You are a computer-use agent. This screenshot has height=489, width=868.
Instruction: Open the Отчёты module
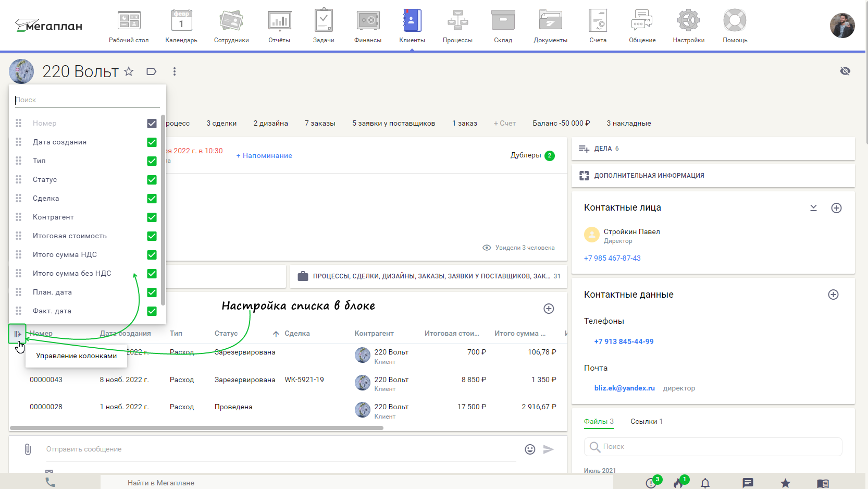(279, 26)
